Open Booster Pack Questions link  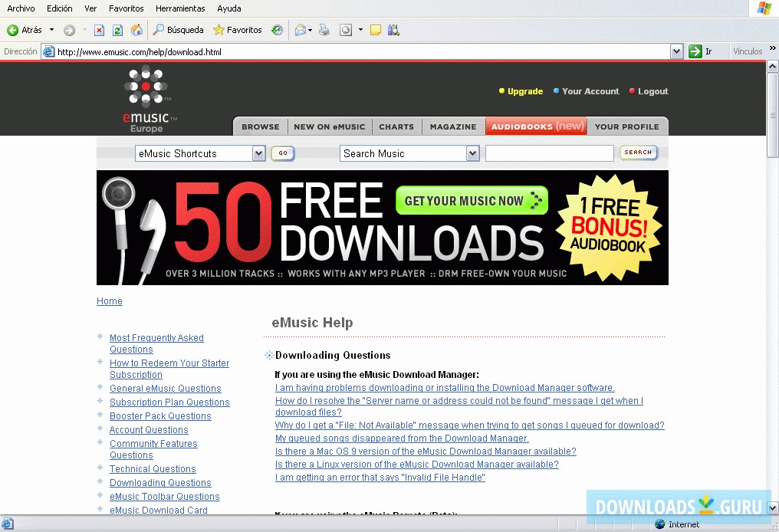pyautogui.click(x=160, y=416)
